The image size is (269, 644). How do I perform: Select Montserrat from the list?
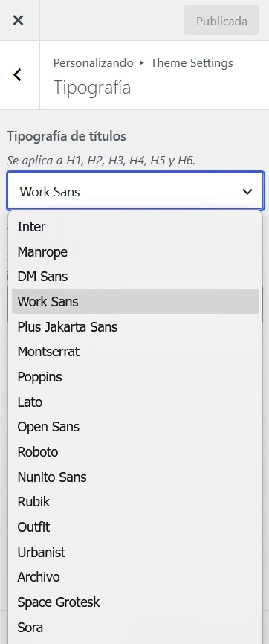tap(135, 352)
